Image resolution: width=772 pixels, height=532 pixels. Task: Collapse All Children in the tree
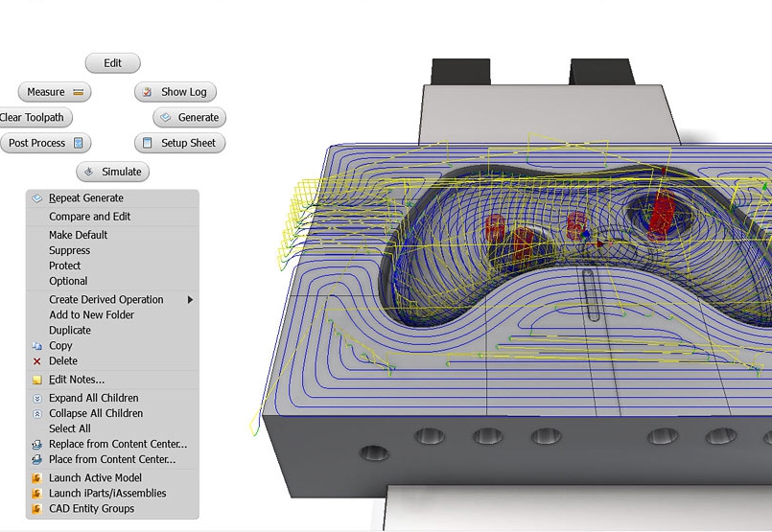(x=95, y=413)
